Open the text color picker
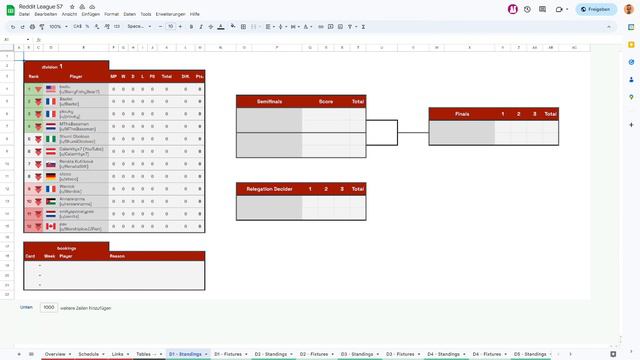640x360 pixels. 221,27
